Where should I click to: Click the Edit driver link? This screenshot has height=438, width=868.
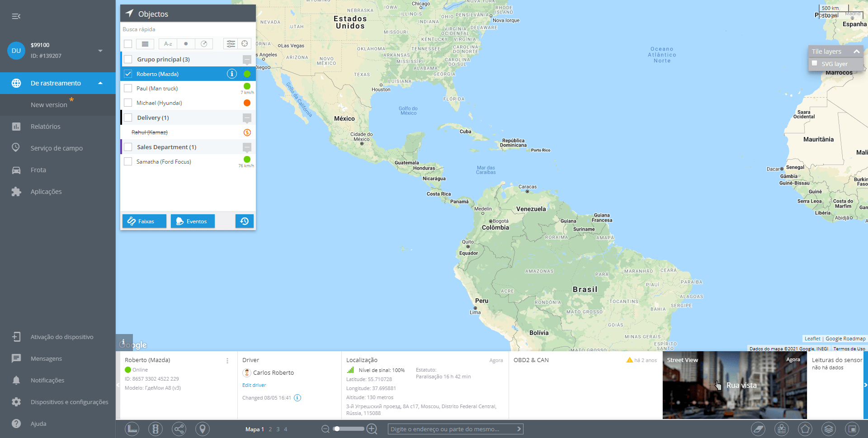[x=254, y=385]
